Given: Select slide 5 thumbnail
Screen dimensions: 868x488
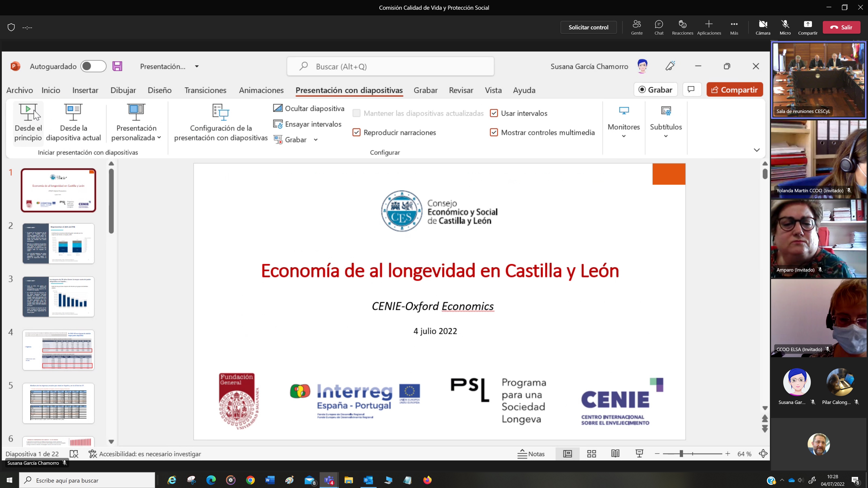Looking at the screenshot, I should click(x=58, y=403).
